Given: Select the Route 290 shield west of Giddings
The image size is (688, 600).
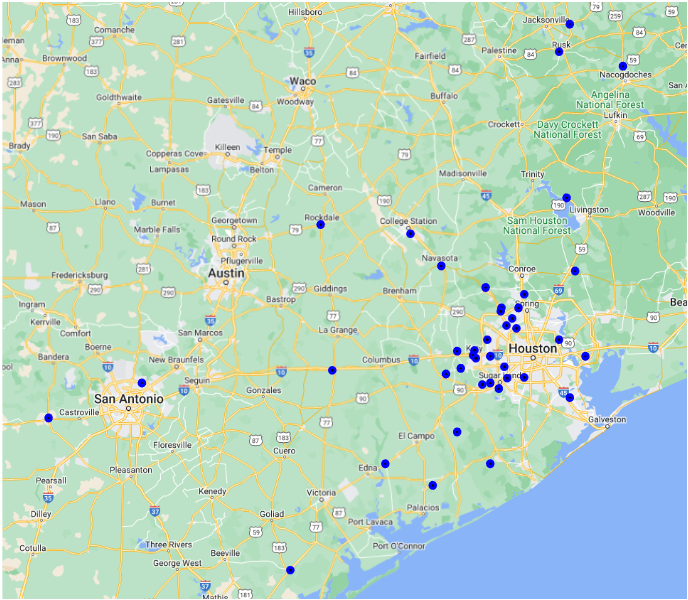Looking at the screenshot, I should click(x=299, y=288).
